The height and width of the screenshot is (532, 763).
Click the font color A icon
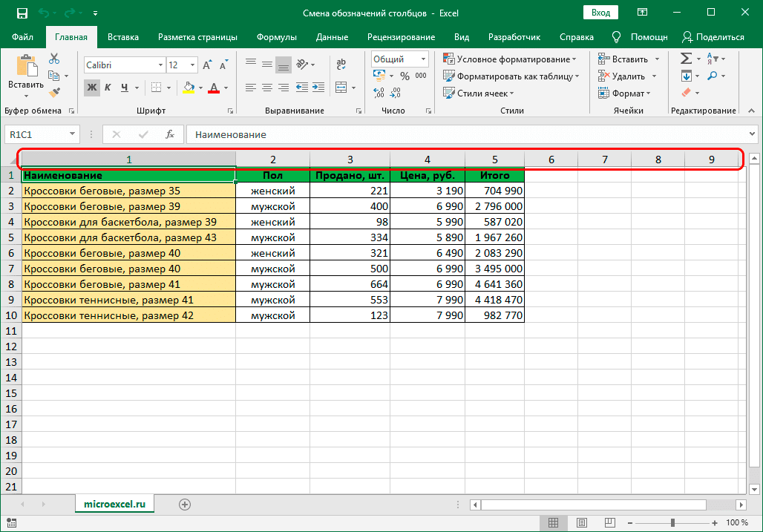[x=213, y=88]
